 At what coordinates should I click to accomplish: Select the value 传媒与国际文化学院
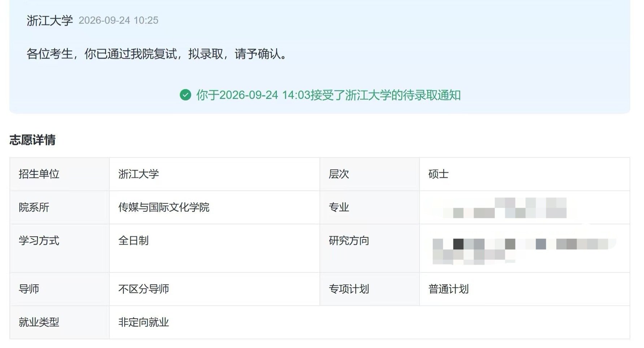coord(164,207)
